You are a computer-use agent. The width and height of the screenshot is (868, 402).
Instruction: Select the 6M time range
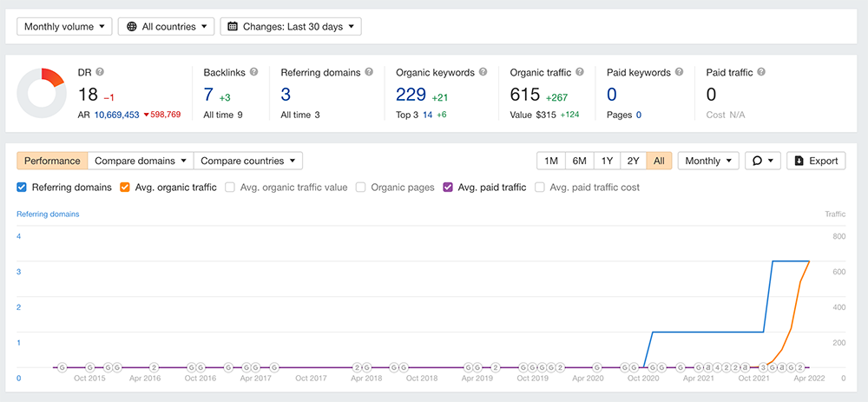[579, 161]
